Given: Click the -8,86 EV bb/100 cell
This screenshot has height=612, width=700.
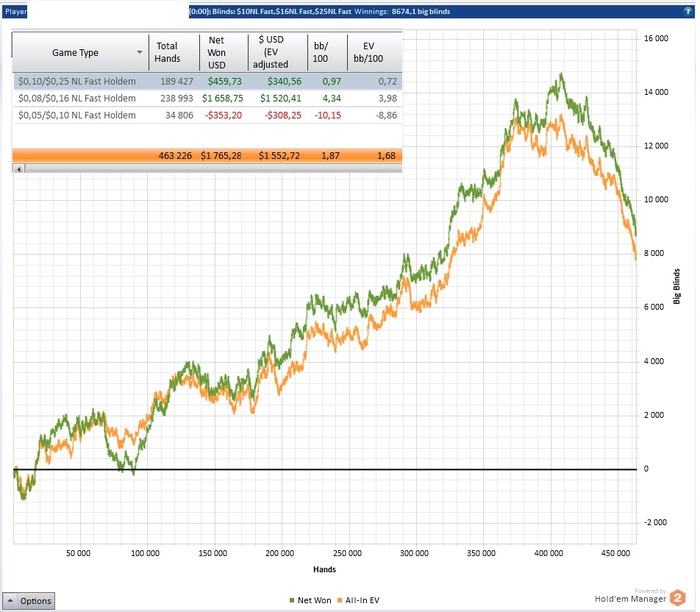Looking at the screenshot, I should [x=386, y=115].
